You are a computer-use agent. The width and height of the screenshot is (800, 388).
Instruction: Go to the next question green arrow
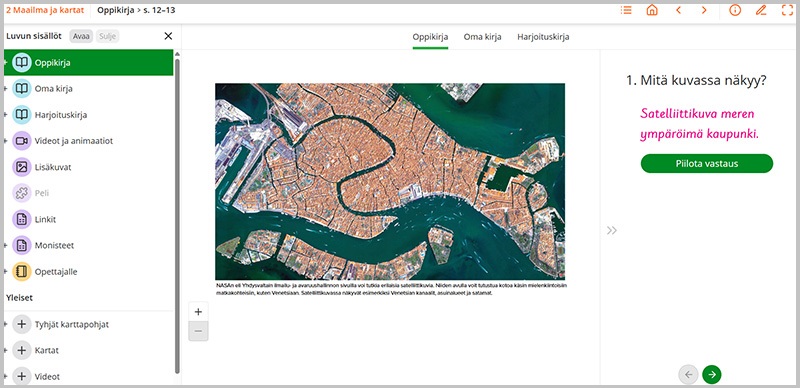coord(712,374)
